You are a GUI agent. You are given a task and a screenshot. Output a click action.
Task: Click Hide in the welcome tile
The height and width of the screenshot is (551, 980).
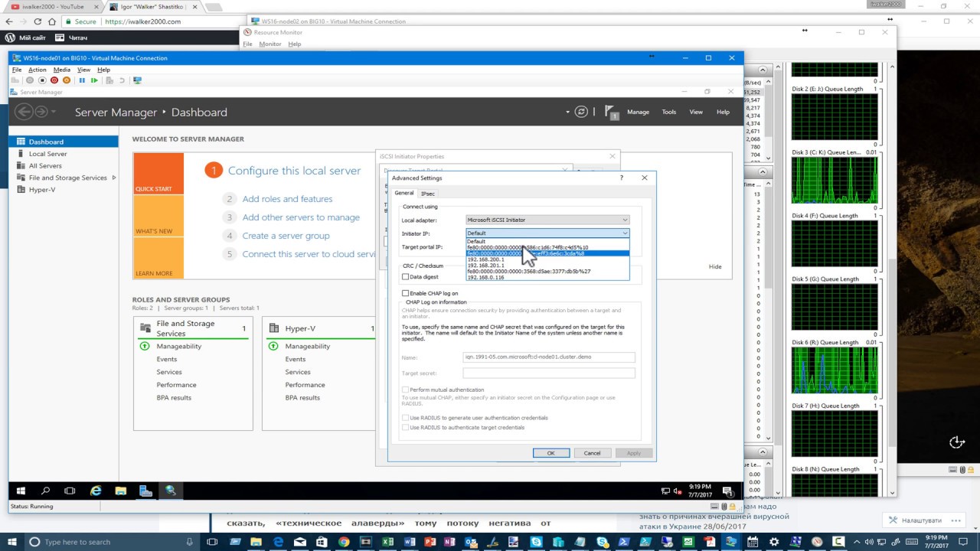click(x=715, y=266)
